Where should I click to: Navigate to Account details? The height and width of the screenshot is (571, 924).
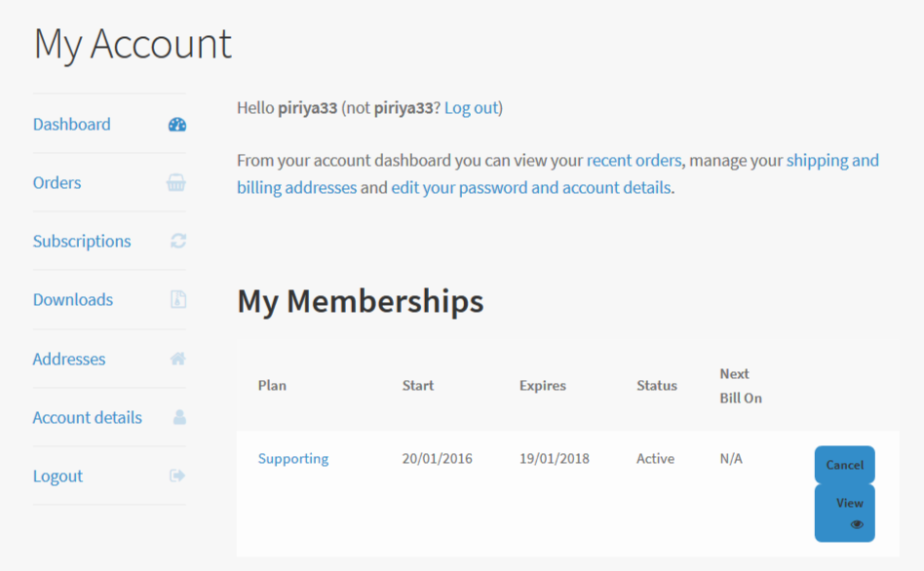88,417
